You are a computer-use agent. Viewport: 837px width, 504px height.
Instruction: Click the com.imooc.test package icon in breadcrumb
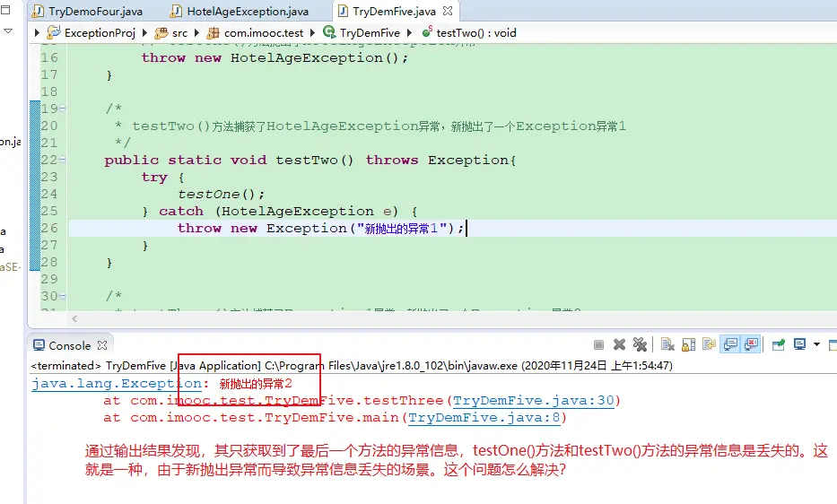click(214, 33)
